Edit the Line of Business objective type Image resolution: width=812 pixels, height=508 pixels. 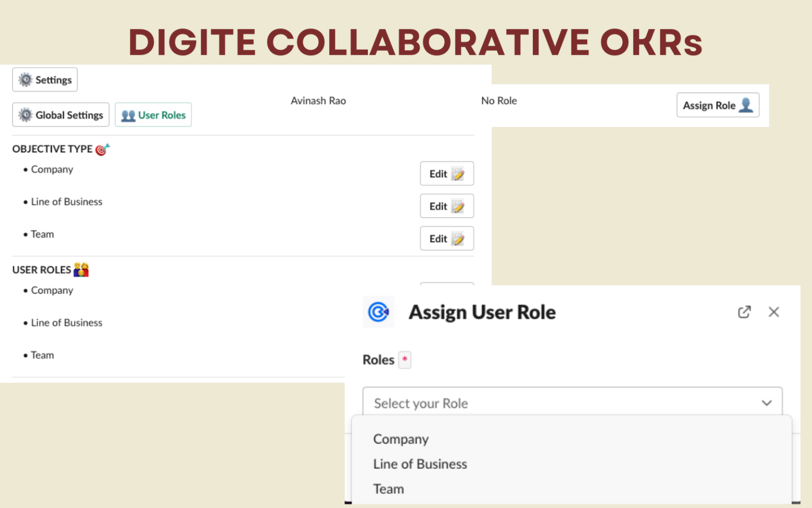(x=447, y=206)
